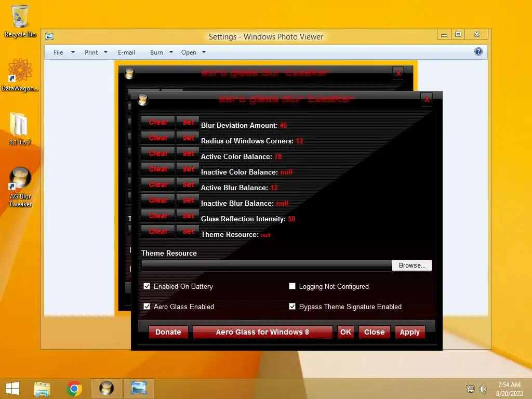Click the Glass Reflection Intensity value 50
The height and width of the screenshot is (399, 532).
291,219
